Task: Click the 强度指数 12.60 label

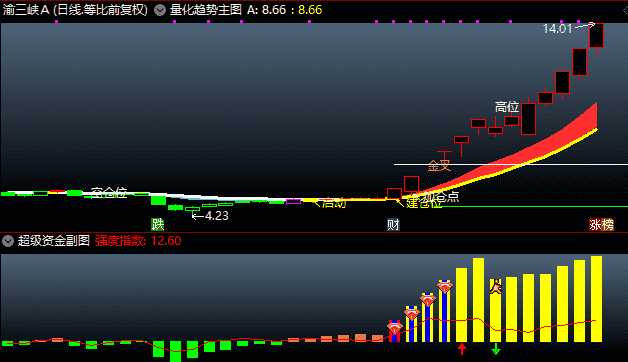Action: click(x=138, y=241)
